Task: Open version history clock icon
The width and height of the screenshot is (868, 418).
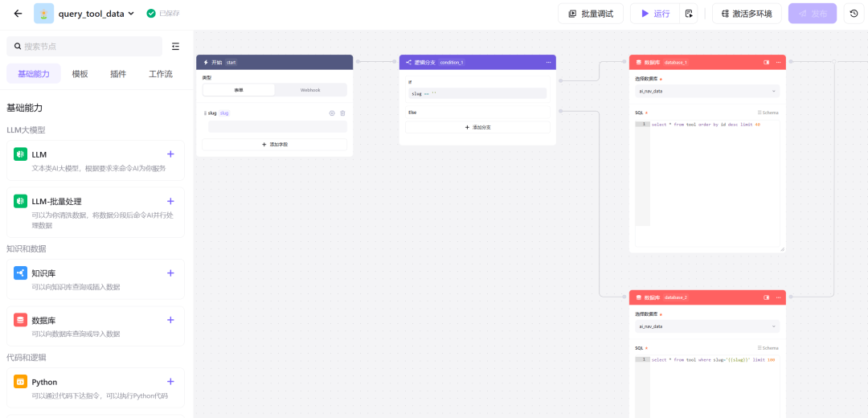Action: (854, 14)
